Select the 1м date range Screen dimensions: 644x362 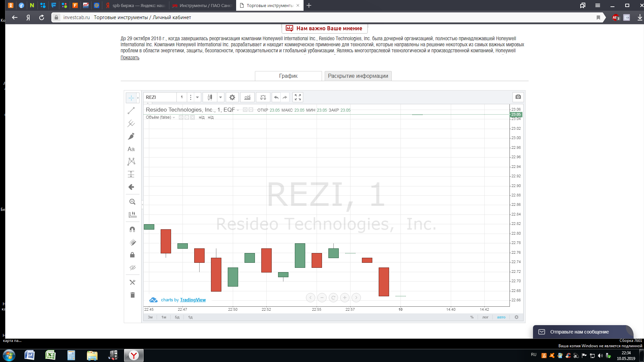(164, 317)
